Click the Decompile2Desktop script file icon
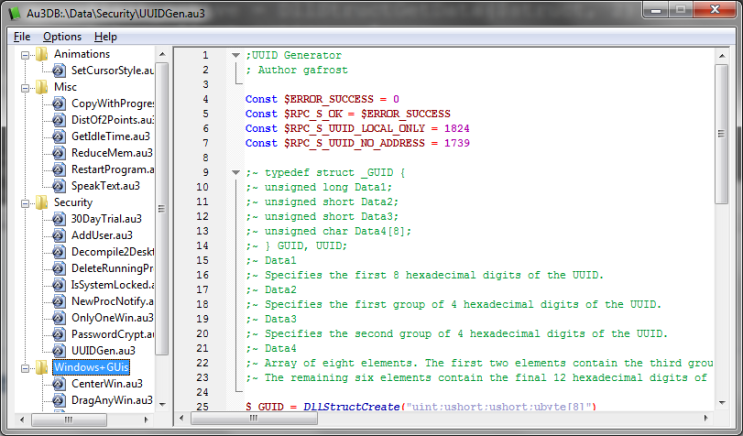This screenshot has width=743, height=436. [59, 252]
